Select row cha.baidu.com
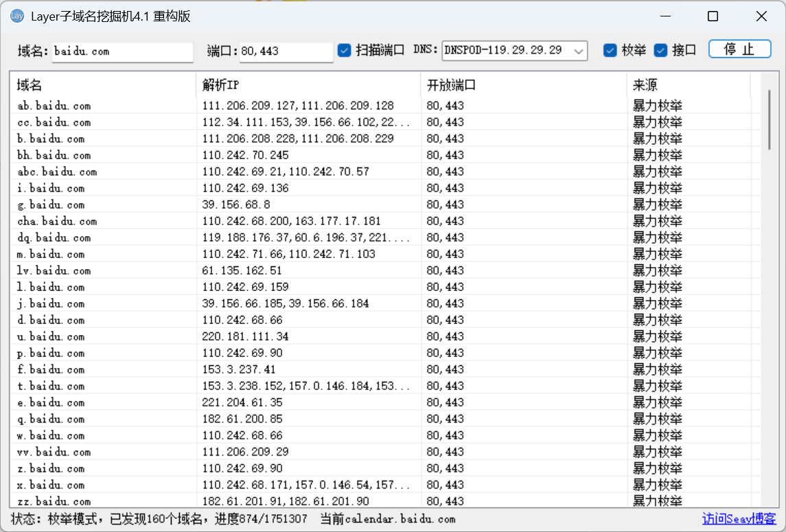786x532 pixels. (385, 220)
